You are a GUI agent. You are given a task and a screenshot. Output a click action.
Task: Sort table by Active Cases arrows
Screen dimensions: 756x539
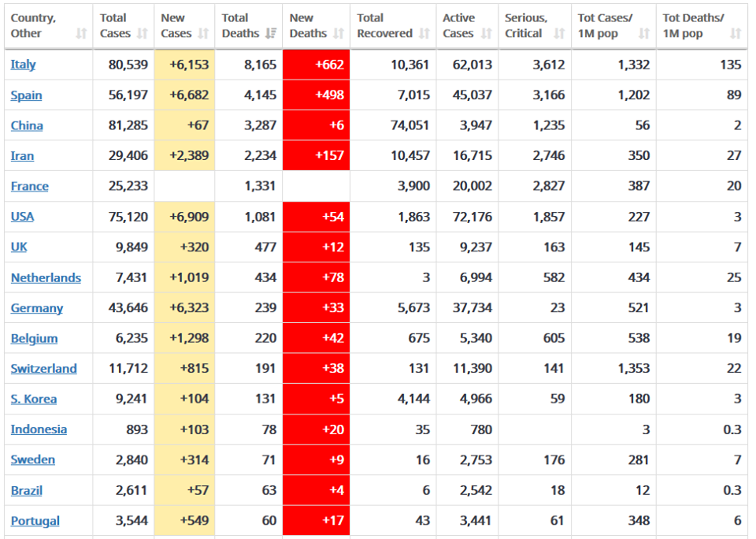(x=487, y=33)
